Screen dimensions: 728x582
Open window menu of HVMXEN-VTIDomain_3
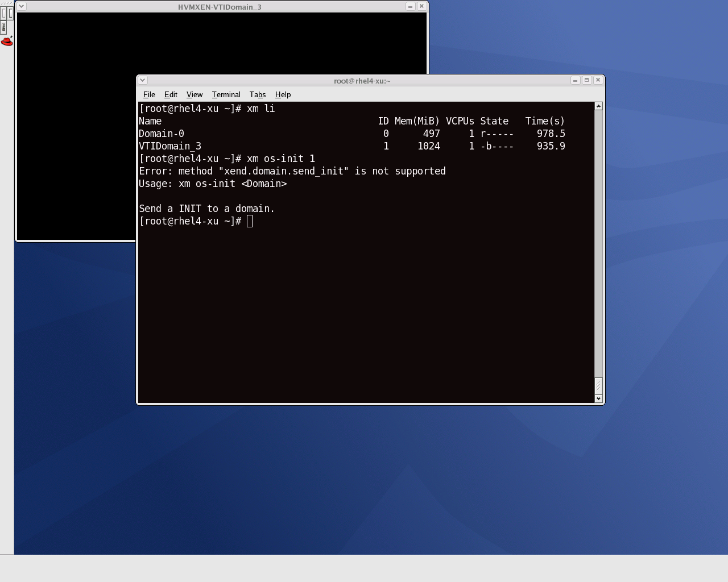pyautogui.click(x=22, y=6)
